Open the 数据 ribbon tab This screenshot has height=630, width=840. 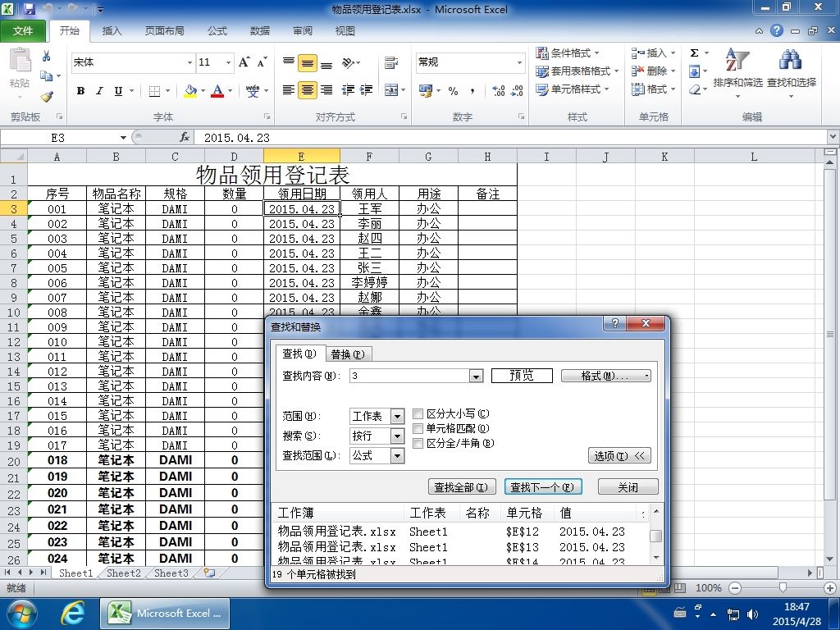coord(260,31)
